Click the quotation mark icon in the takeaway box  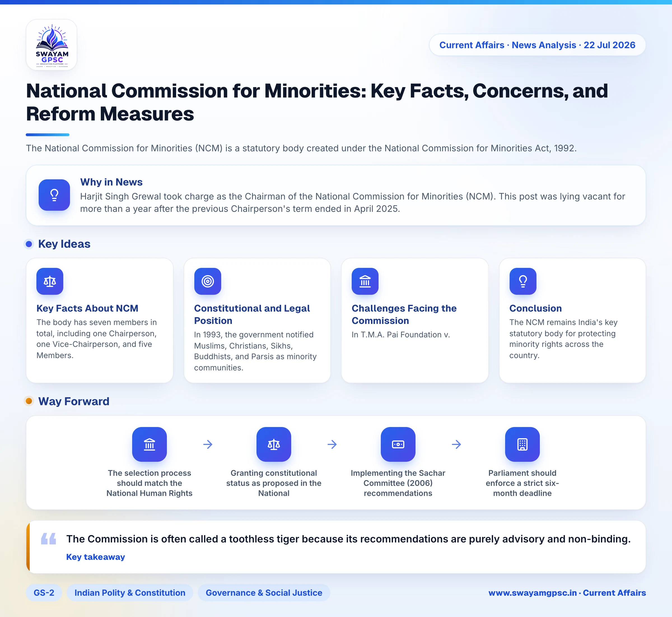49,539
